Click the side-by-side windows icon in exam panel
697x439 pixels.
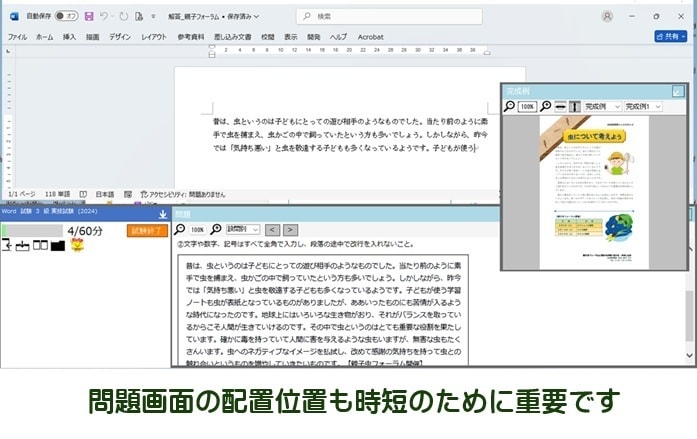tap(40, 245)
